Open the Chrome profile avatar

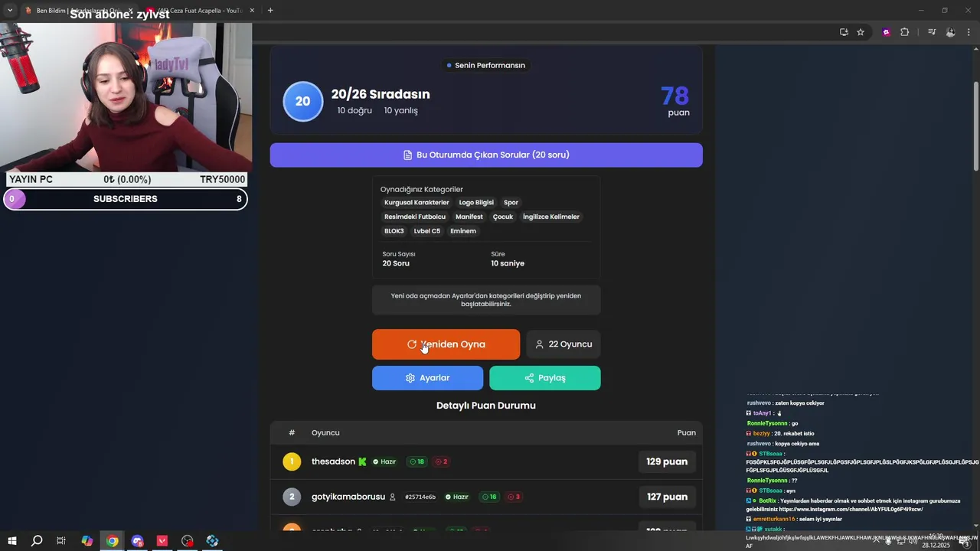click(950, 32)
